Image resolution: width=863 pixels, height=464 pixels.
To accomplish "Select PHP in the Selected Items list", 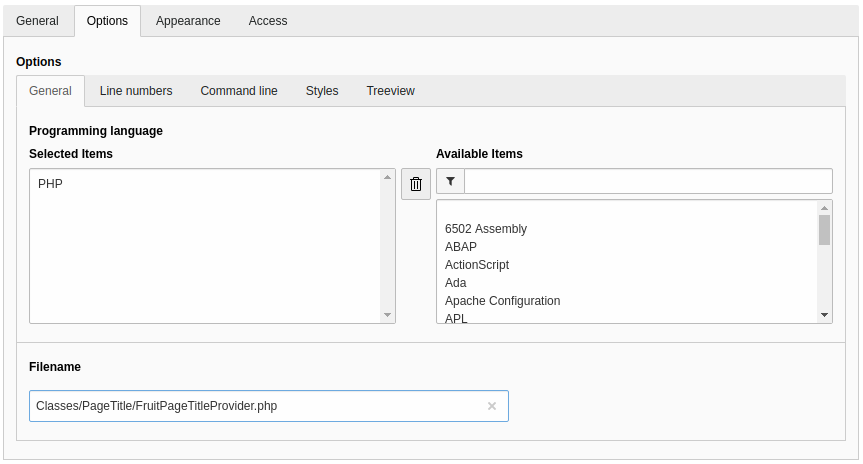I will coord(51,184).
